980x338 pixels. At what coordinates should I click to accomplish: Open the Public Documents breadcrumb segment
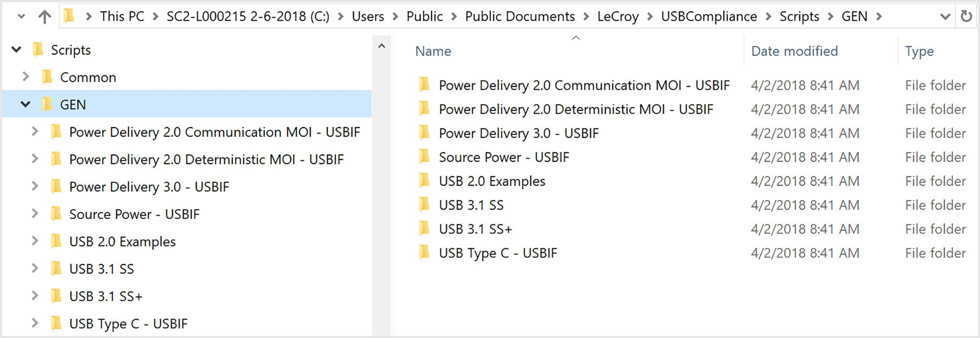tap(520, 16)
